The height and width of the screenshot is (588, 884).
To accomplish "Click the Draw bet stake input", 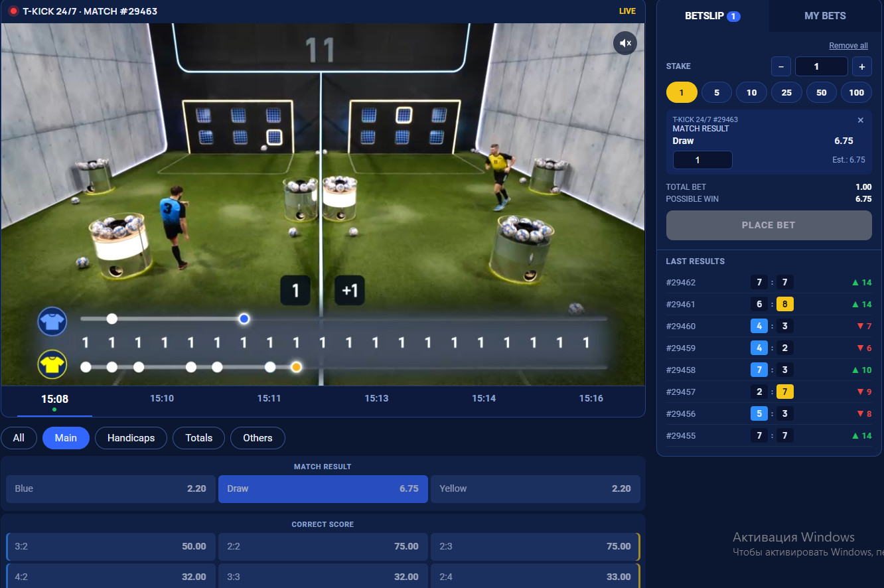I will (x=703, y=160).
